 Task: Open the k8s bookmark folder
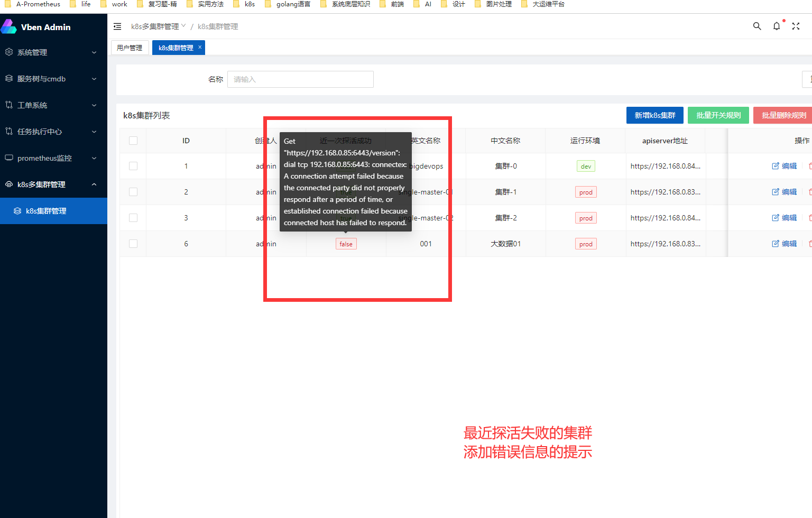tap(244, 4)
